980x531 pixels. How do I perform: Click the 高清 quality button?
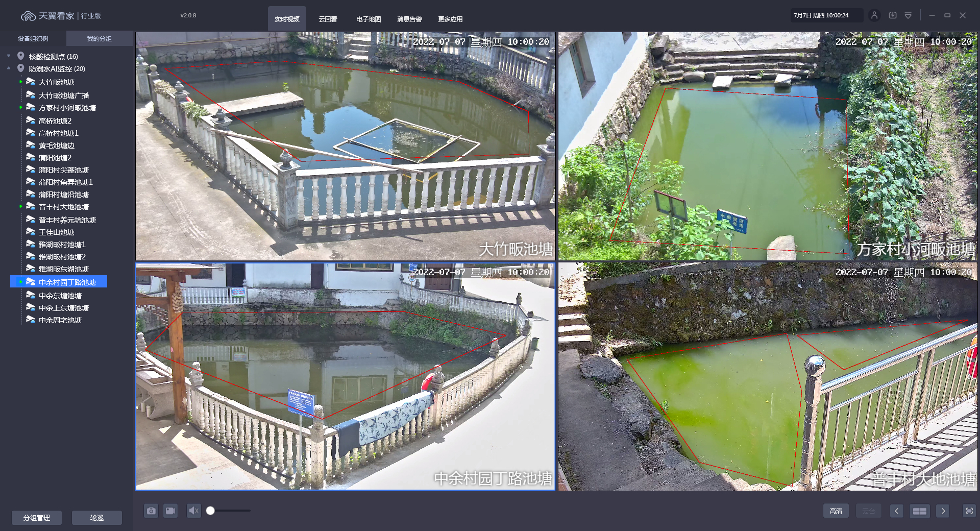point(836,511)
